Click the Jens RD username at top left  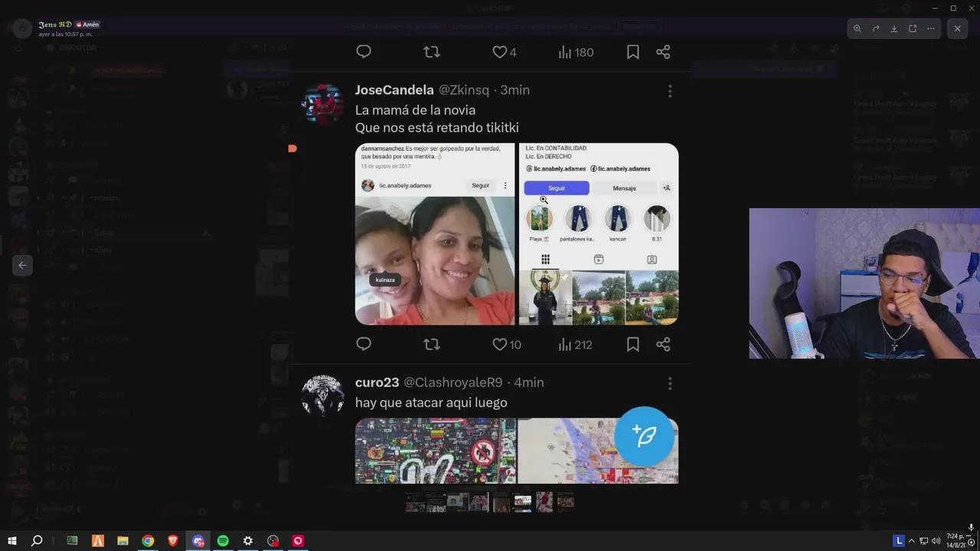point(55,24)
